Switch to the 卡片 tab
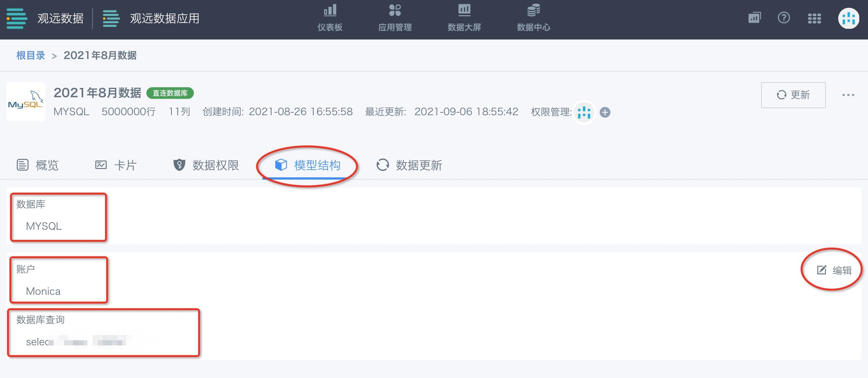The height and width of the screenshot is (378, 868). pos(116,165)
